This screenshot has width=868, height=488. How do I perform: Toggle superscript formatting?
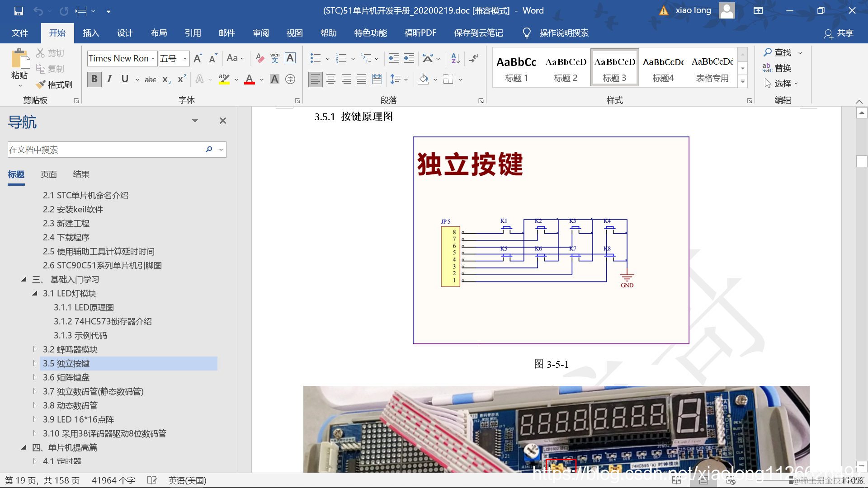(182, 80)
